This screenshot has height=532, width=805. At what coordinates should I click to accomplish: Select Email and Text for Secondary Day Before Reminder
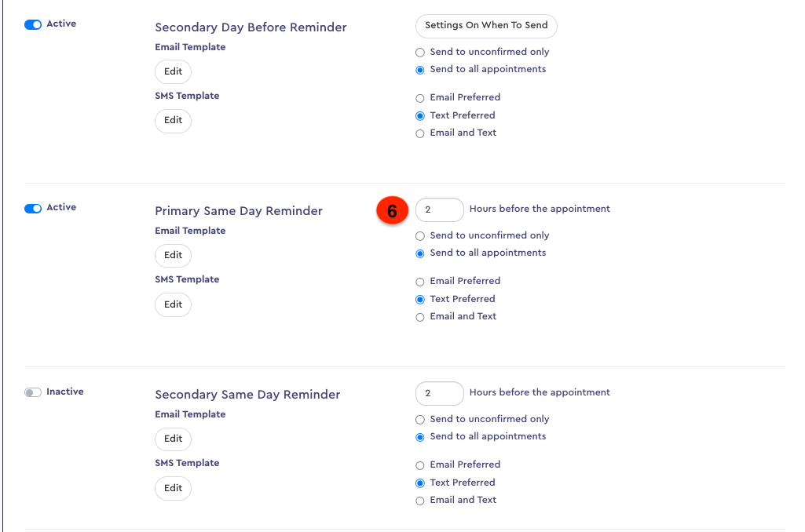[419, 133]
